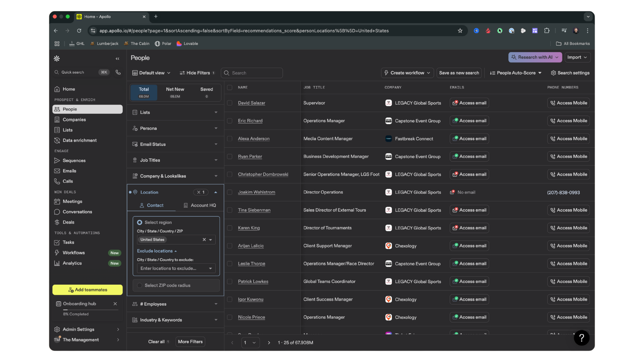
Task: Bookmark page with star icon
Action: (460, 31)
